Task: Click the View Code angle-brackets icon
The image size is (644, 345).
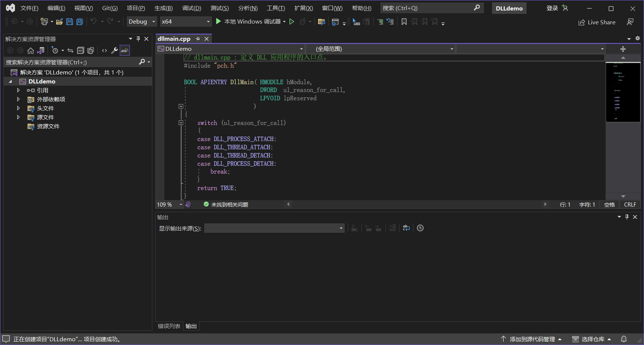Action: tap(104, 51)
